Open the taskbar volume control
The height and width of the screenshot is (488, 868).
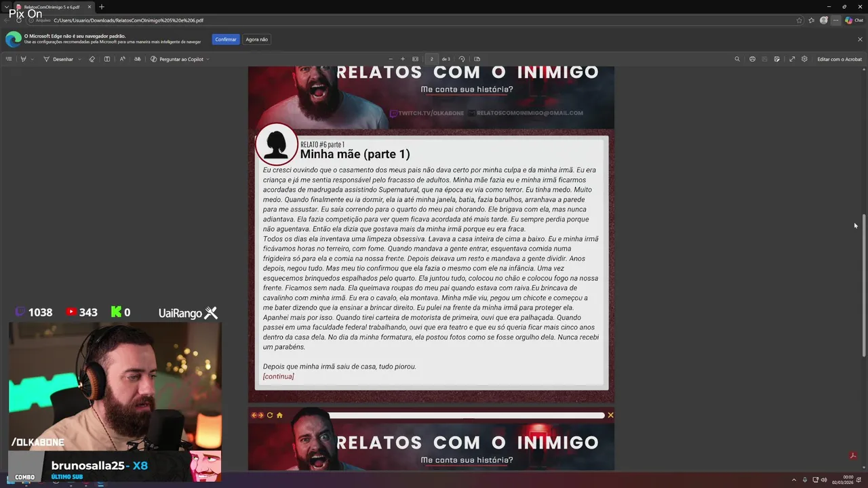pyautogui.click(x=824, y=480)
